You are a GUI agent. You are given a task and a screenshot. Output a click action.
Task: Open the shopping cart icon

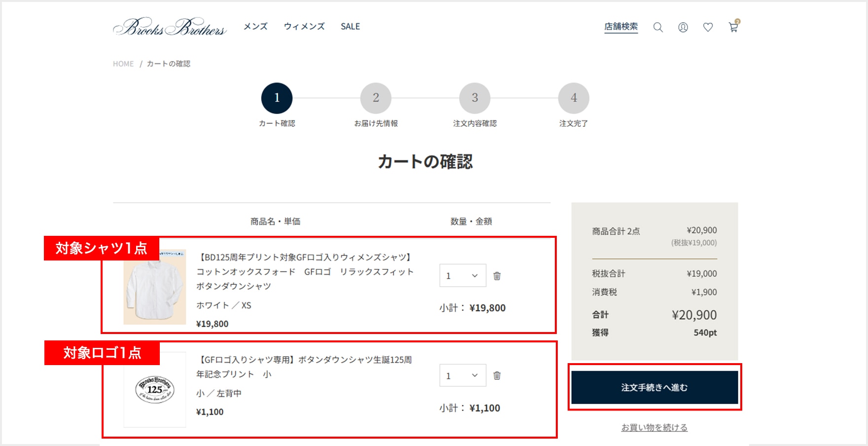point(734,26)
